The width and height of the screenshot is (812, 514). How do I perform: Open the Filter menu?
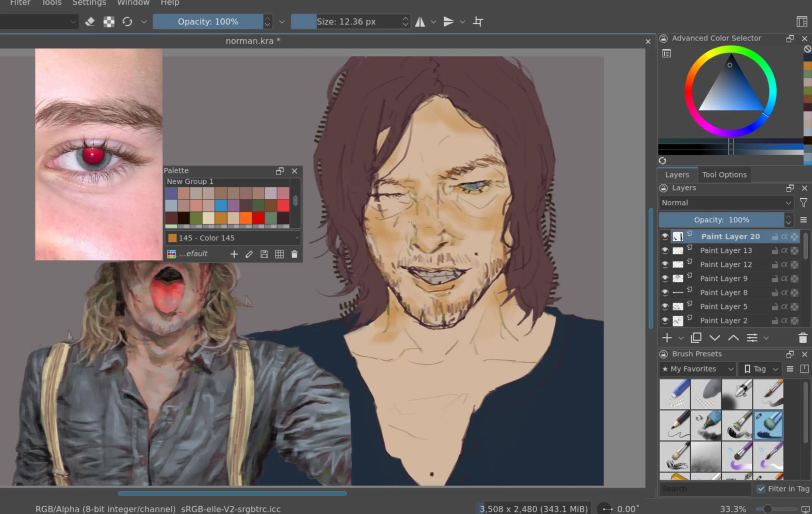coord(20,3)
